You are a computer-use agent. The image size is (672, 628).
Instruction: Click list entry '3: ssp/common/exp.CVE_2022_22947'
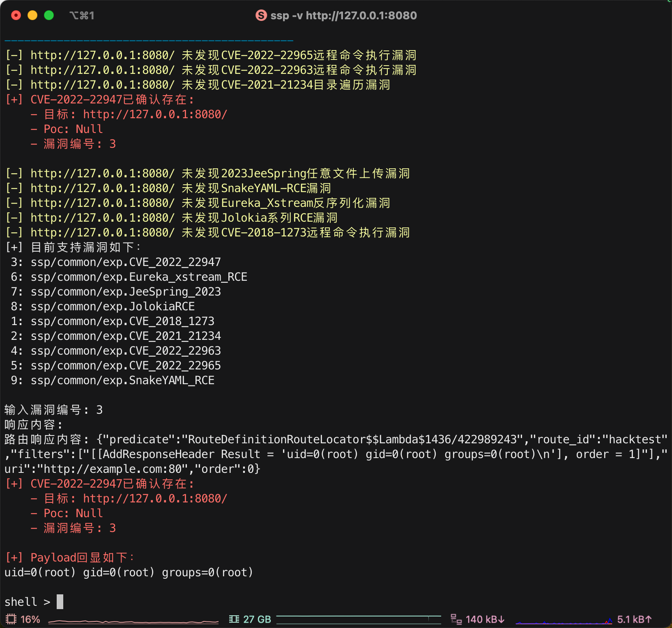click(x=116, y=262)
